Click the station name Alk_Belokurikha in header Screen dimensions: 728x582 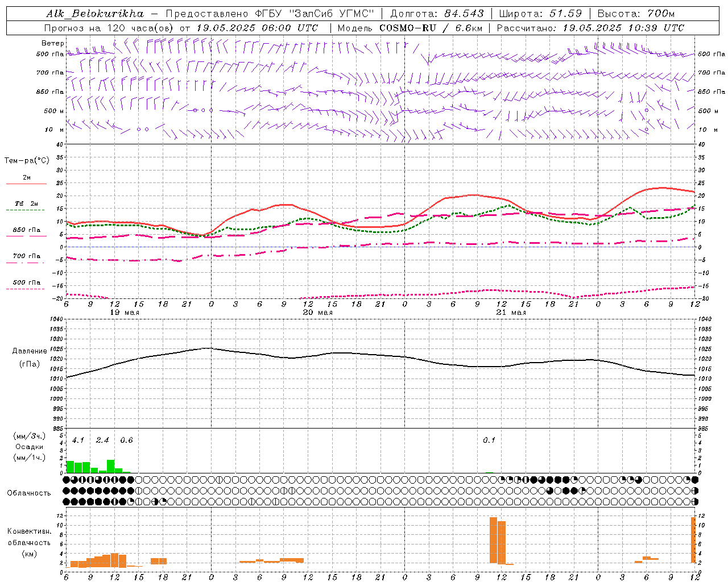point(95,14)
